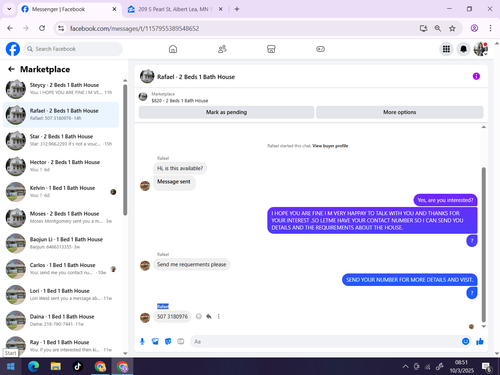Open Baojun Li 1 Bed chat
Screen dimensions: 500x375
pyautogui.click(x=61, y=243)
